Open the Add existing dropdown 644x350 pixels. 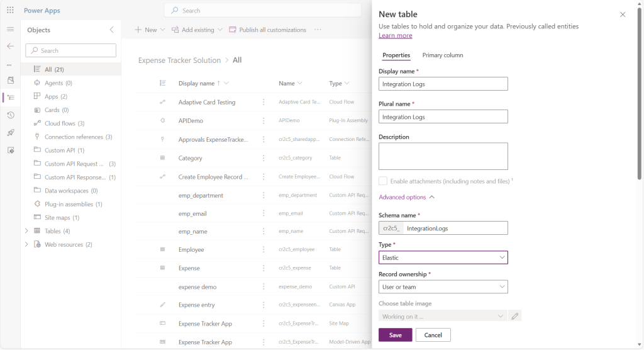(197, 30)
